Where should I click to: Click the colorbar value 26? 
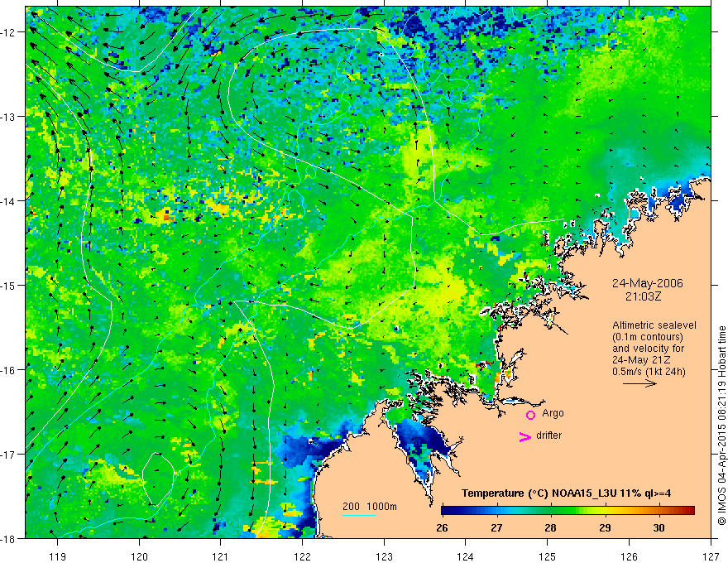coord(442,527)
